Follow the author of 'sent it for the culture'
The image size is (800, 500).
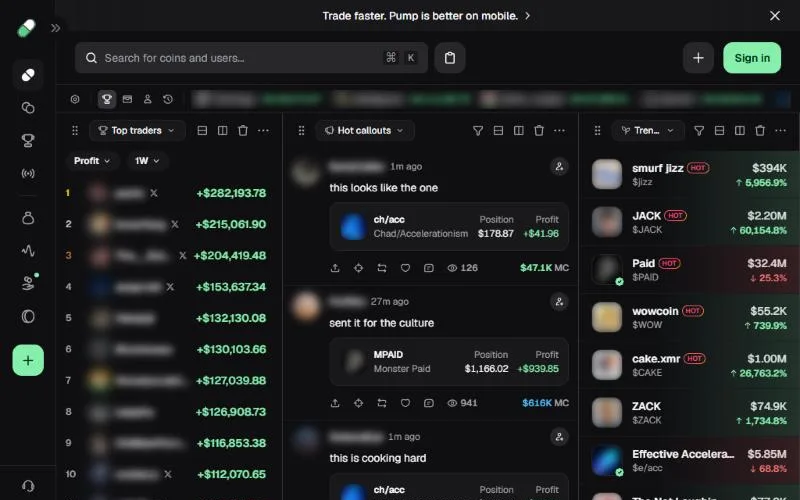(x=559, y=302)
